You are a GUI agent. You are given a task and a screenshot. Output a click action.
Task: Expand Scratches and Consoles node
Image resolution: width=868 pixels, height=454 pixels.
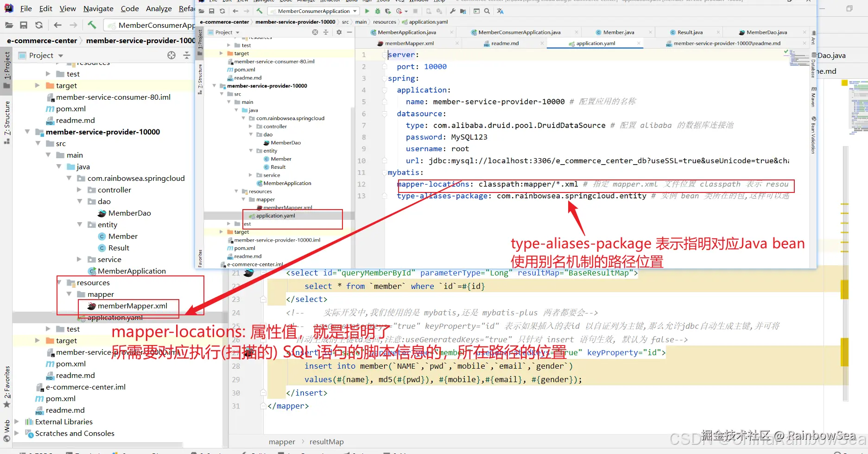[17, 433]
